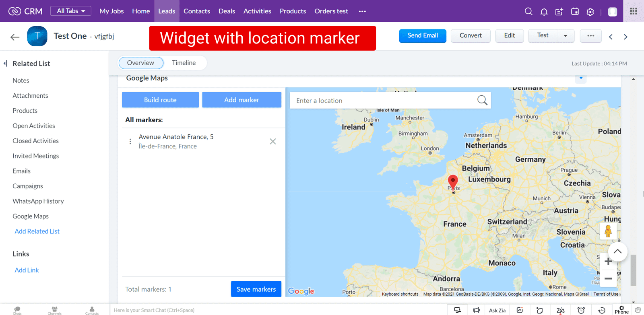644x315 pixels.
Task: Open the Deals tab
Action: (227, 11)
